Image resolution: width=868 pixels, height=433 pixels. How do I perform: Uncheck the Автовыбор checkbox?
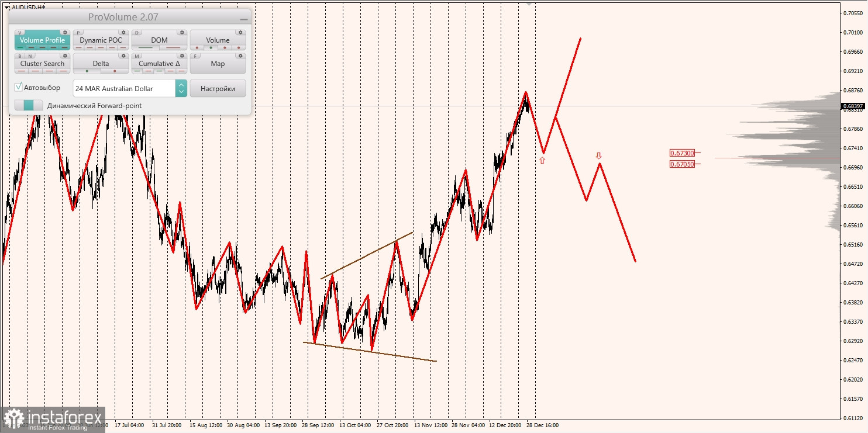pyautogui.click(x=19, y=87)
